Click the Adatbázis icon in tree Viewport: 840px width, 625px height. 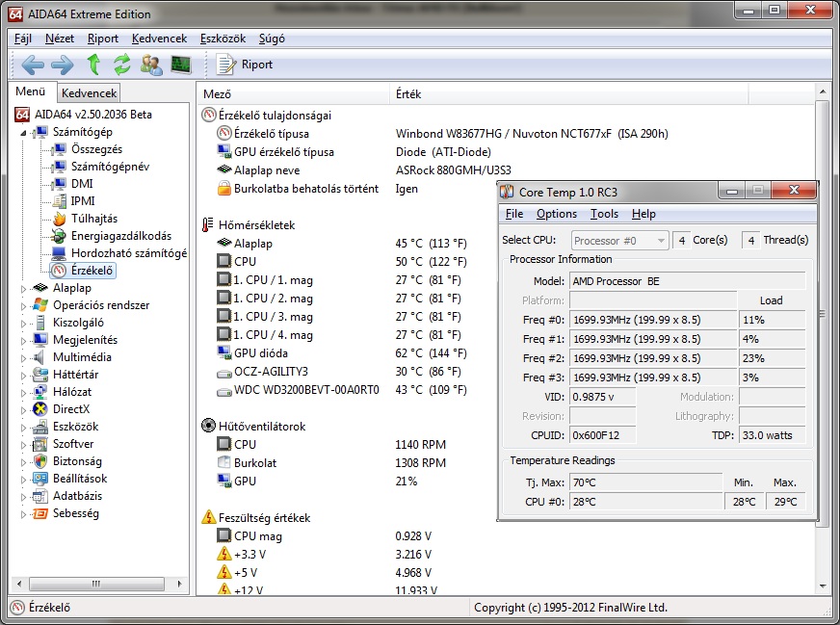coord(40,496)
